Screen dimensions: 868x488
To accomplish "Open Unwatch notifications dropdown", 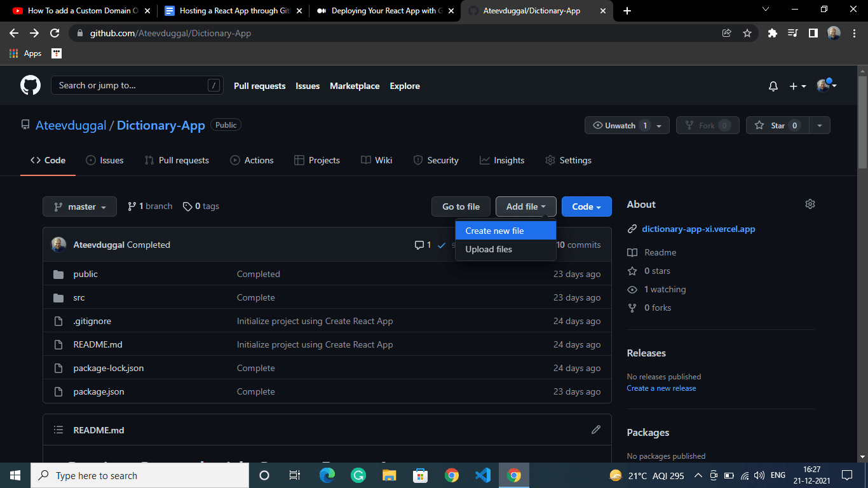I will point(627,126).
